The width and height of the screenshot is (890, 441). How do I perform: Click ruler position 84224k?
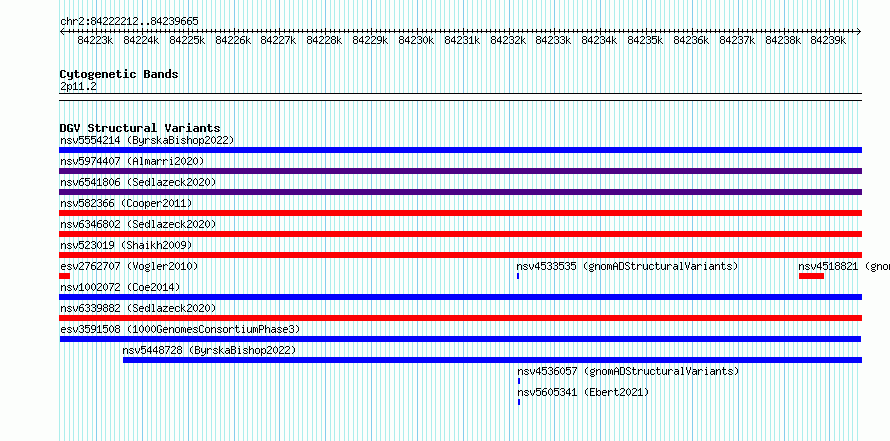coord(141,40)
